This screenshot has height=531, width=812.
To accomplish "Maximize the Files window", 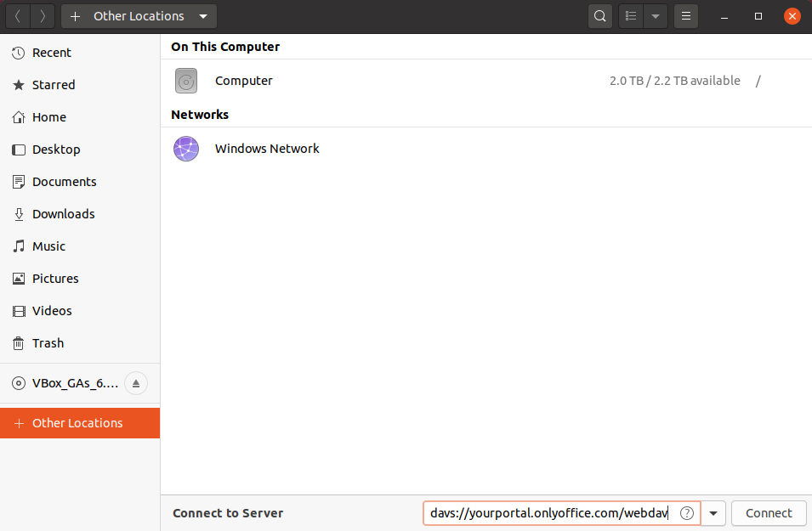I will tap(758, 16).
